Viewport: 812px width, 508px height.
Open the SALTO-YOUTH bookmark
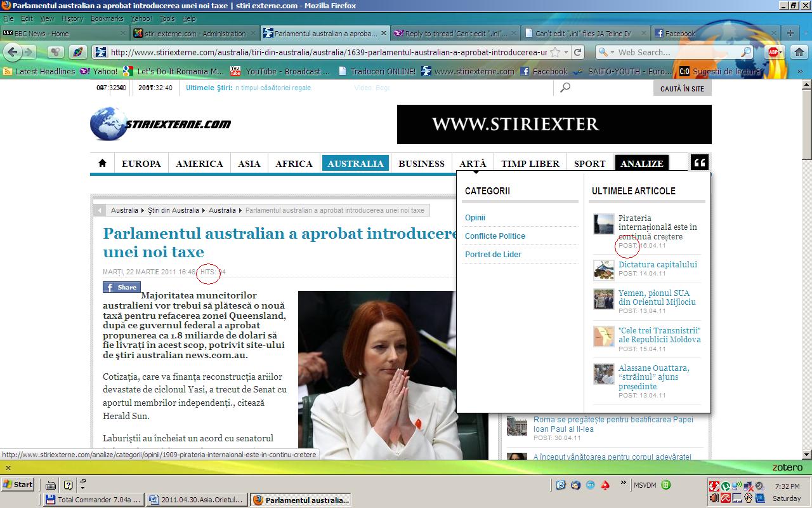pyautogui.click(x=622, y=71)
